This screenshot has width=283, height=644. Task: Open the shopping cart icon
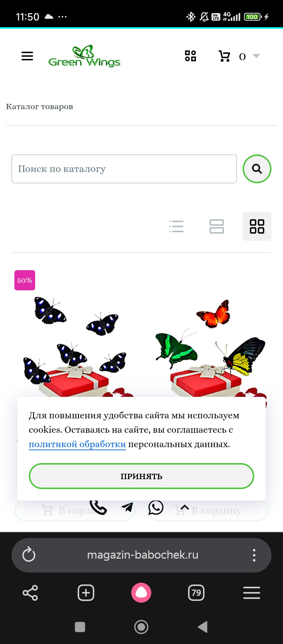(224, 56)
